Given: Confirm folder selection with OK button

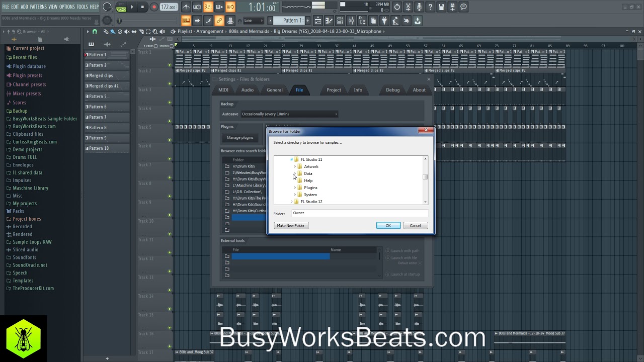Looking at the screenshot, I should tap(388, 225).
